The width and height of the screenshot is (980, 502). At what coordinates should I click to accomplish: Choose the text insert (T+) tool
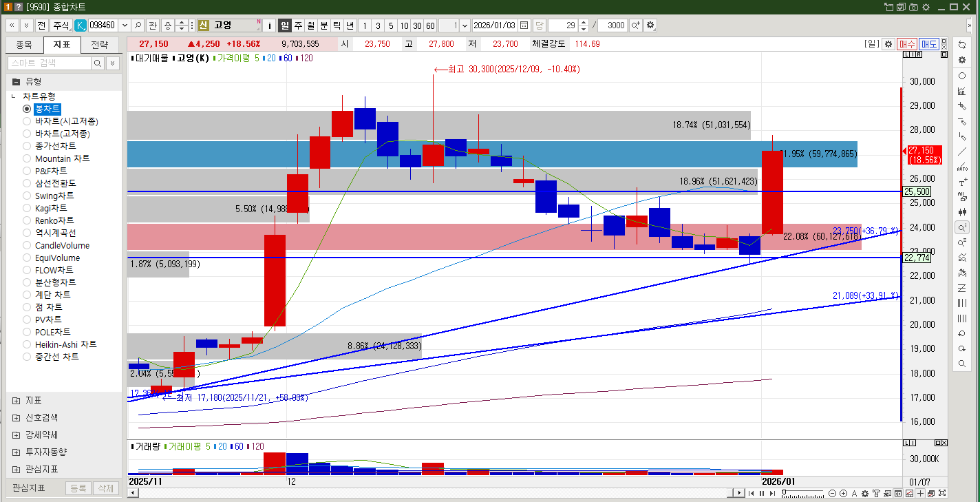(962, 182)
